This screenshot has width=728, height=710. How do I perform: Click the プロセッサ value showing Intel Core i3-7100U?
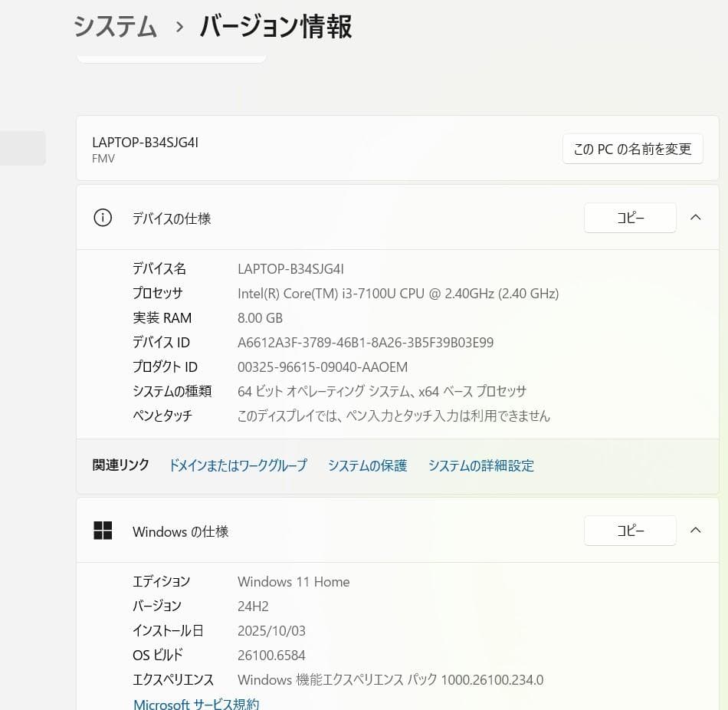coord(398,293)
